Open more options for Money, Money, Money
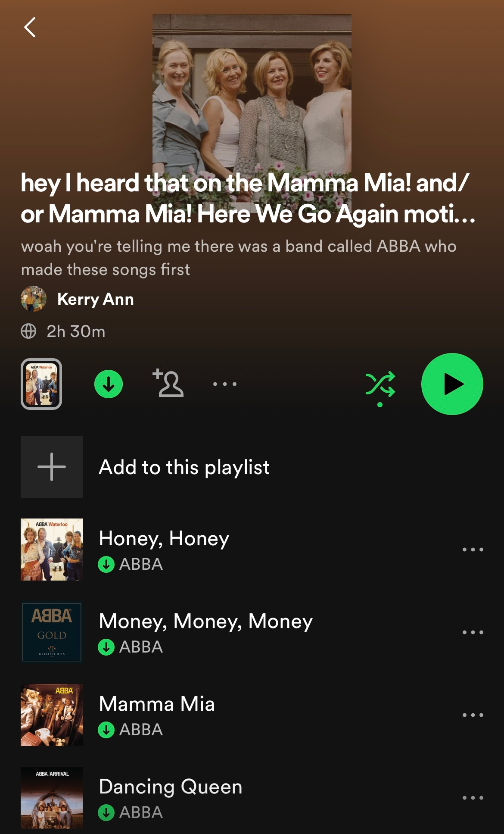 coord(473,632)
